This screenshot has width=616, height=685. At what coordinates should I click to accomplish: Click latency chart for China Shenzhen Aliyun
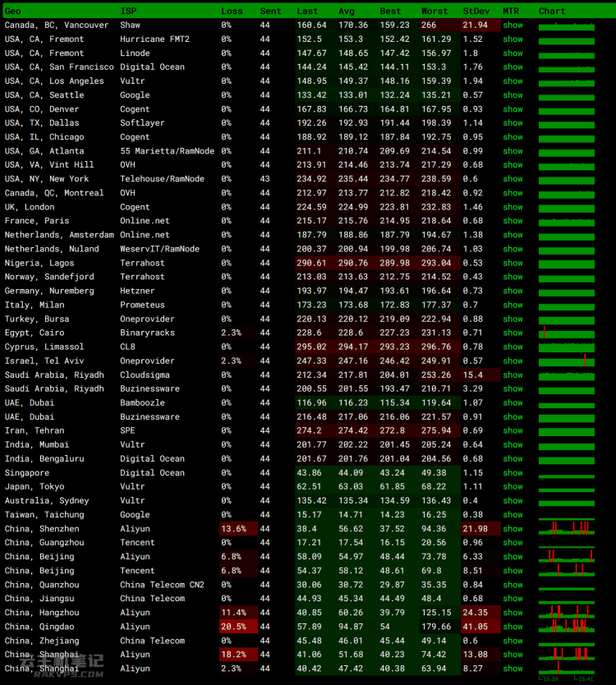tap(567, 528)
